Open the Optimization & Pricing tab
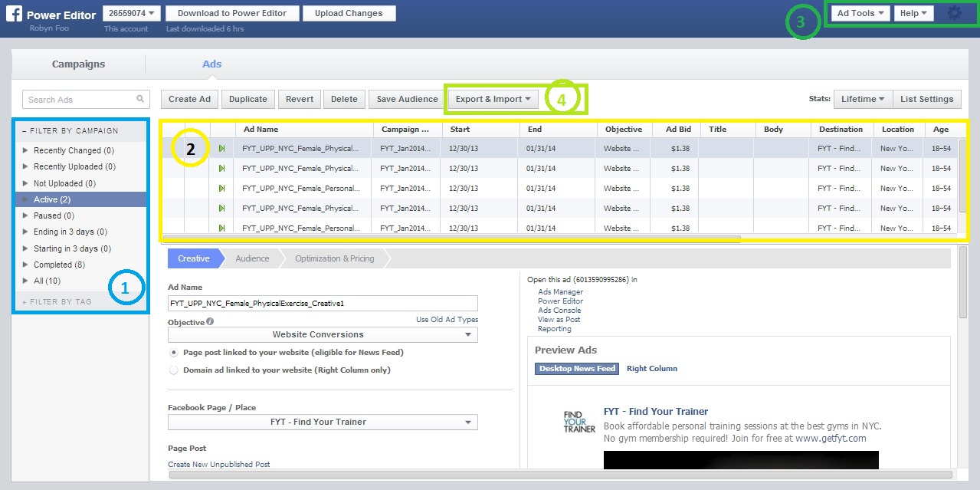 (335, 258)
